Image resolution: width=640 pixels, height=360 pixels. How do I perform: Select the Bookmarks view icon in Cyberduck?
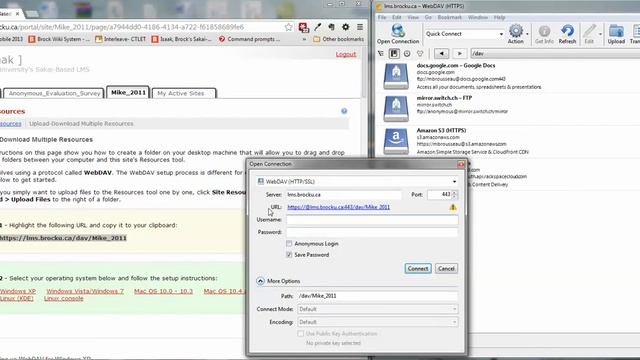pos(394,53)
